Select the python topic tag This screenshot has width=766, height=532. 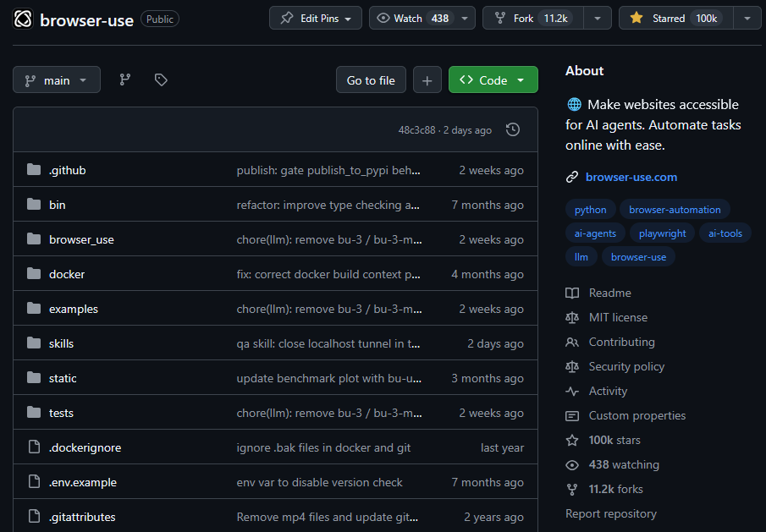coord(590,210)
